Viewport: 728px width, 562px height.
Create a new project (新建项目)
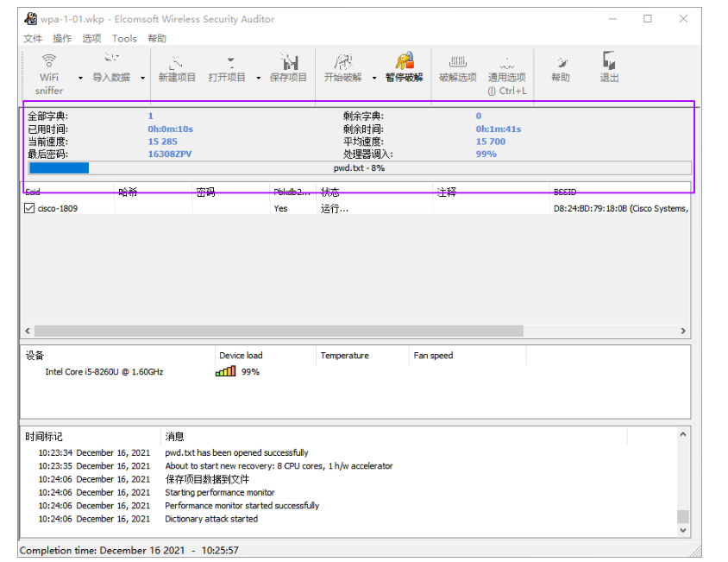tap(177, 68)
